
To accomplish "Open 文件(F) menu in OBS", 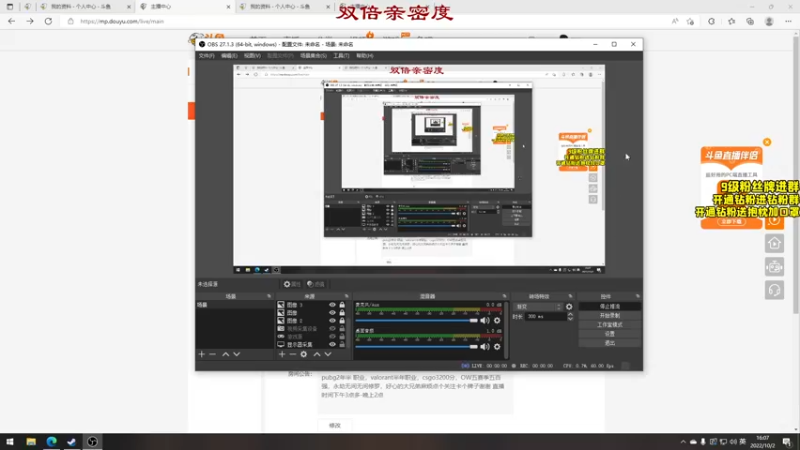I will click(207, 56).
